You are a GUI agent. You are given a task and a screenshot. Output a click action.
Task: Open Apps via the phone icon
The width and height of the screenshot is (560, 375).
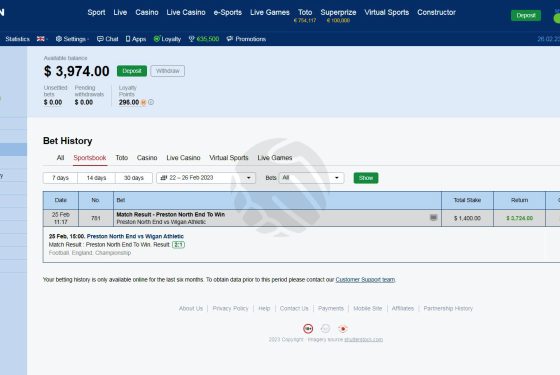(128, 39)
